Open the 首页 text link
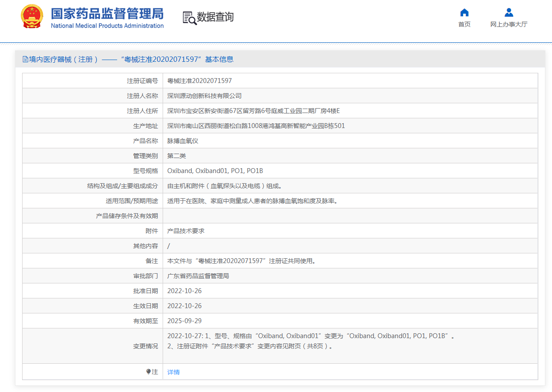 click(x=464, y=24)
